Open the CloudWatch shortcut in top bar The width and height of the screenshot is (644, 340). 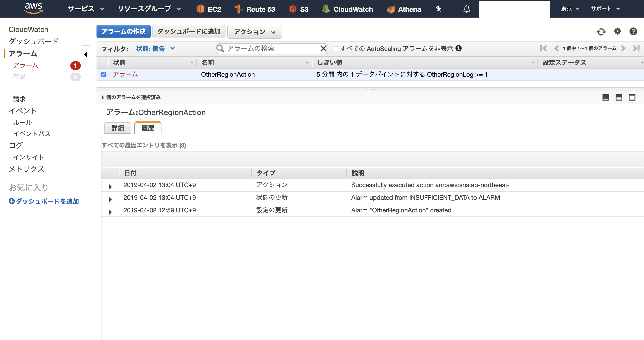347,9
